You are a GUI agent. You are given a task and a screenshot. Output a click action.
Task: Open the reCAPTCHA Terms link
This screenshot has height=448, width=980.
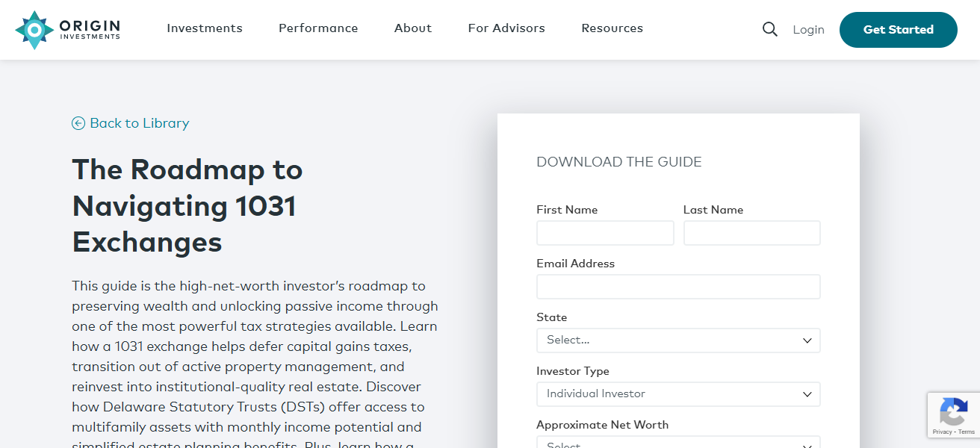tap(967, 432)
